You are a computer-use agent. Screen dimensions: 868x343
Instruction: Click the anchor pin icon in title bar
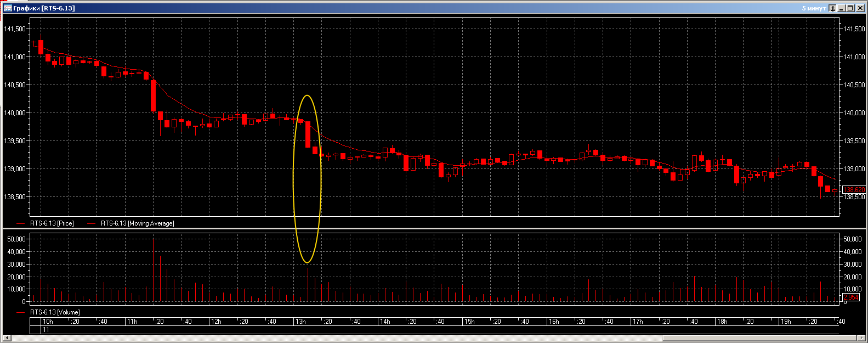click(x=832, y=8)
